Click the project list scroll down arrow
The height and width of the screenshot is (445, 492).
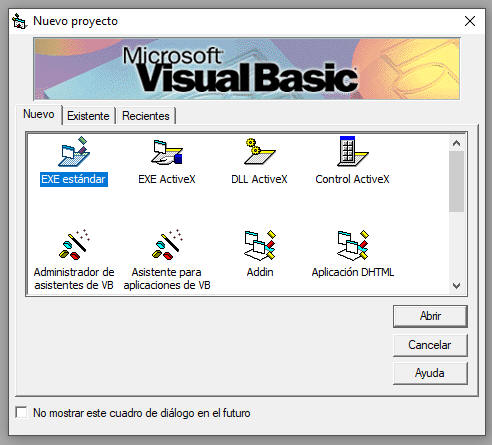point(456,286)
